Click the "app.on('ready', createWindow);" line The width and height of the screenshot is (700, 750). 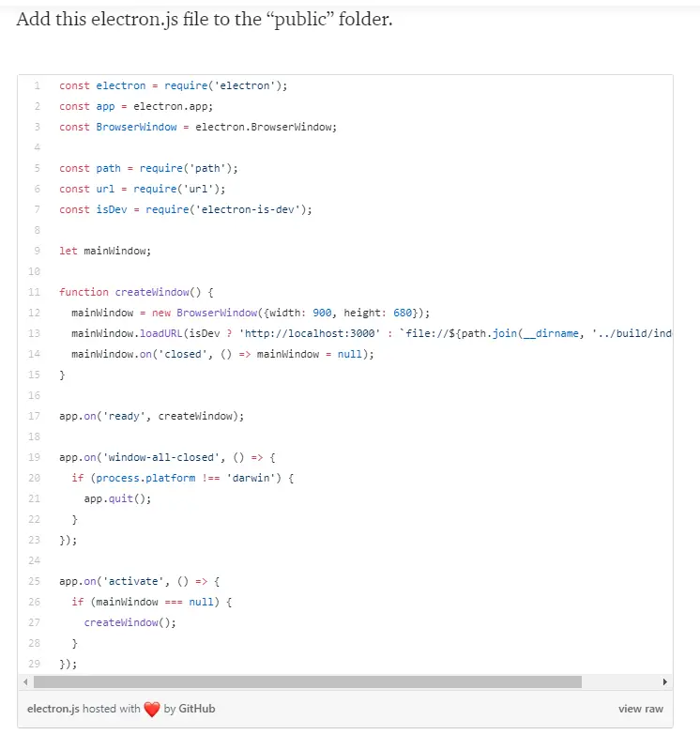click(x=152, y=416)
